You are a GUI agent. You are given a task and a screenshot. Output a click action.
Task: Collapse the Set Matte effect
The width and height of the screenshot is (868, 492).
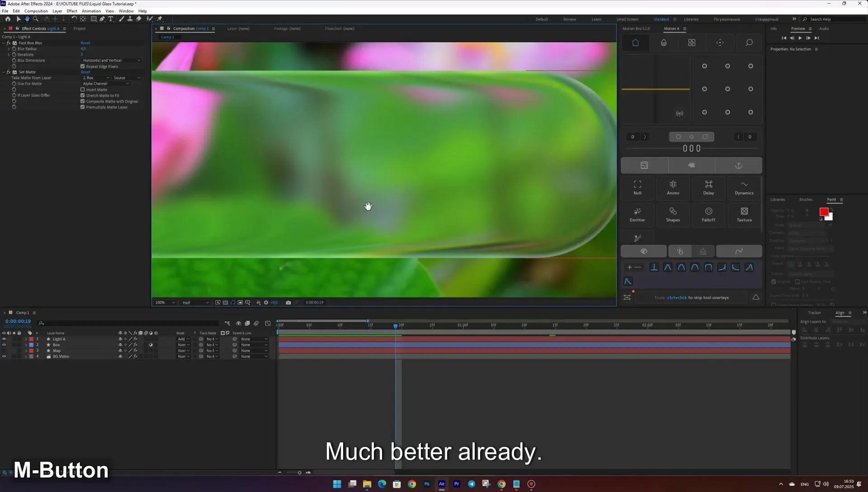pyautogui.click(x=4, y=72)
